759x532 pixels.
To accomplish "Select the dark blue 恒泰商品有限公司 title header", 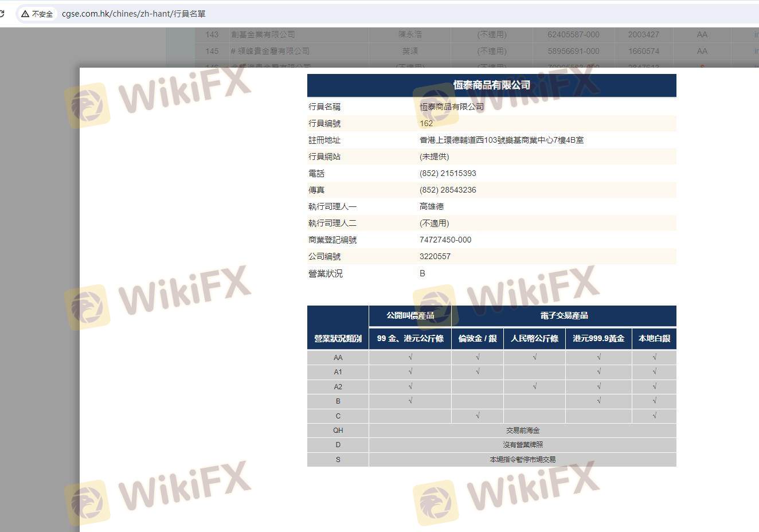I will coord(491,85).
